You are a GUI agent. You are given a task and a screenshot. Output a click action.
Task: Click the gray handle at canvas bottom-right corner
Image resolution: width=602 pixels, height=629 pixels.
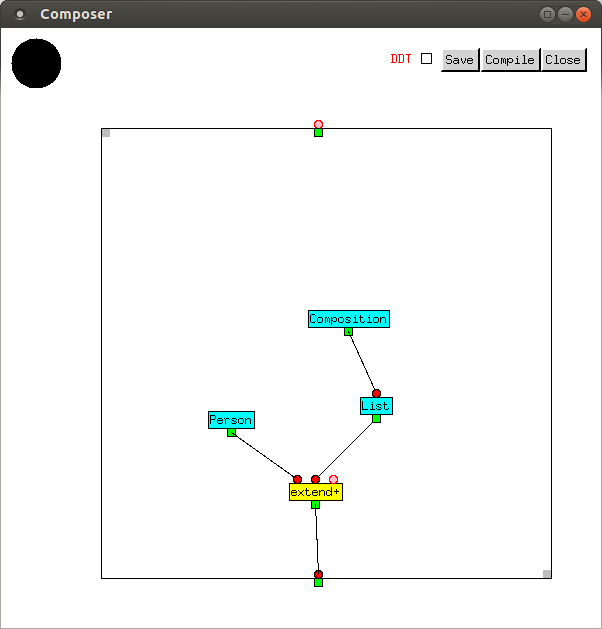pos(547,574)
